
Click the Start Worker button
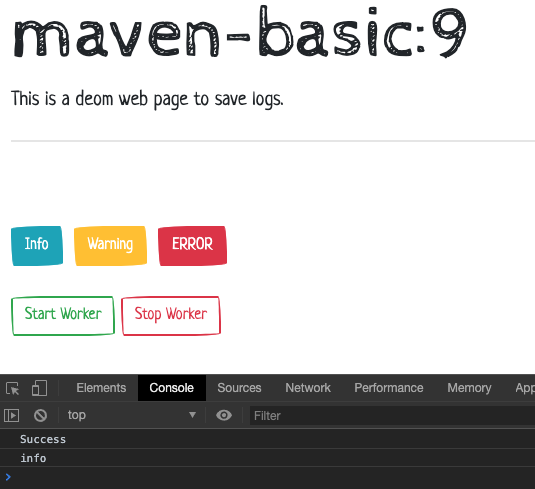(63, 316)
